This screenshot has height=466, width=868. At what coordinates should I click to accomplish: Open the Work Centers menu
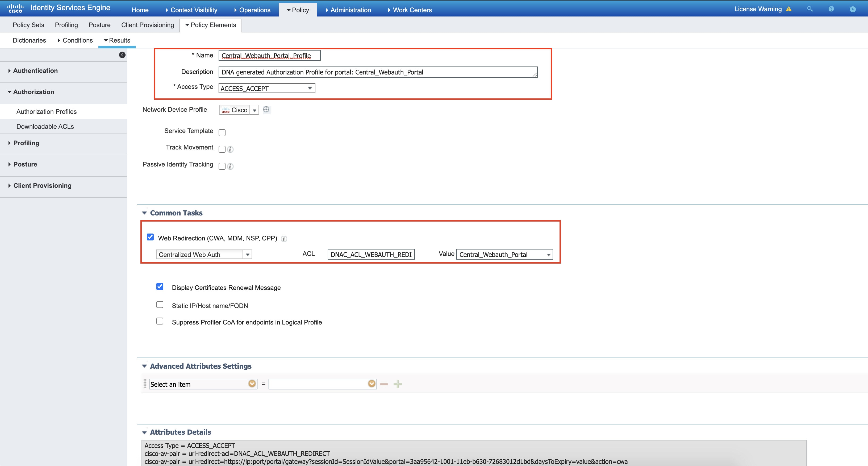[x=410, y=10]
